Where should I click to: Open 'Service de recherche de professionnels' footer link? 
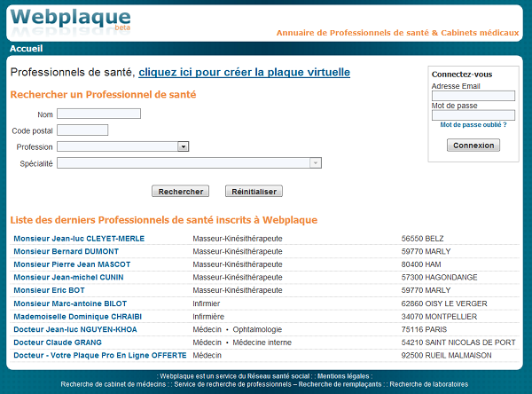click(232, 384)
